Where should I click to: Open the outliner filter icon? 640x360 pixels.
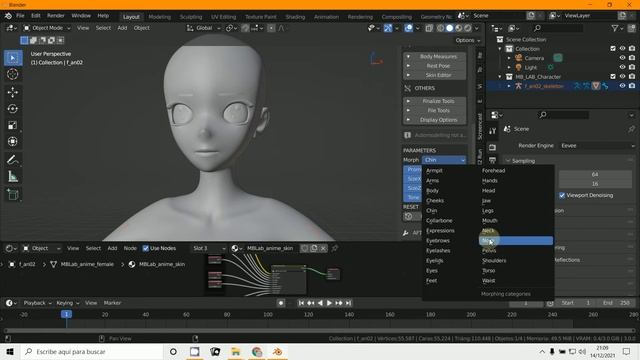click(x=615, y=28)
